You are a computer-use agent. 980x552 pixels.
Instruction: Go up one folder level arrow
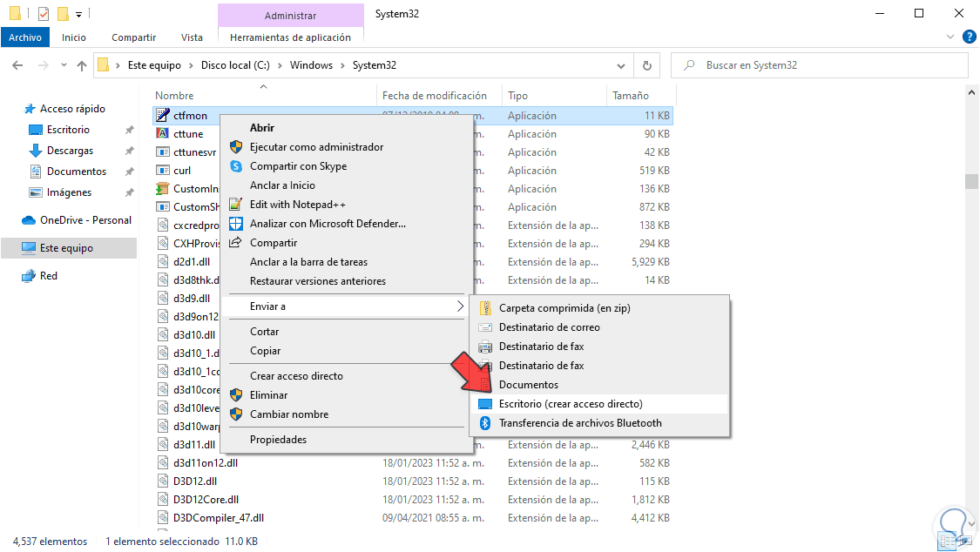[x=81, y=65]
